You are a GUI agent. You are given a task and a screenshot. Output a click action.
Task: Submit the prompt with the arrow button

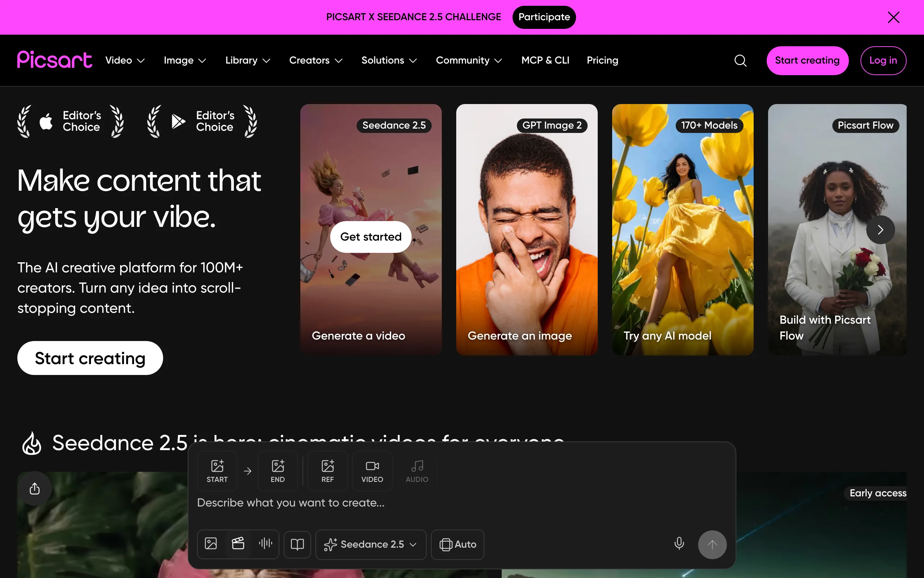tap(712, 544)
